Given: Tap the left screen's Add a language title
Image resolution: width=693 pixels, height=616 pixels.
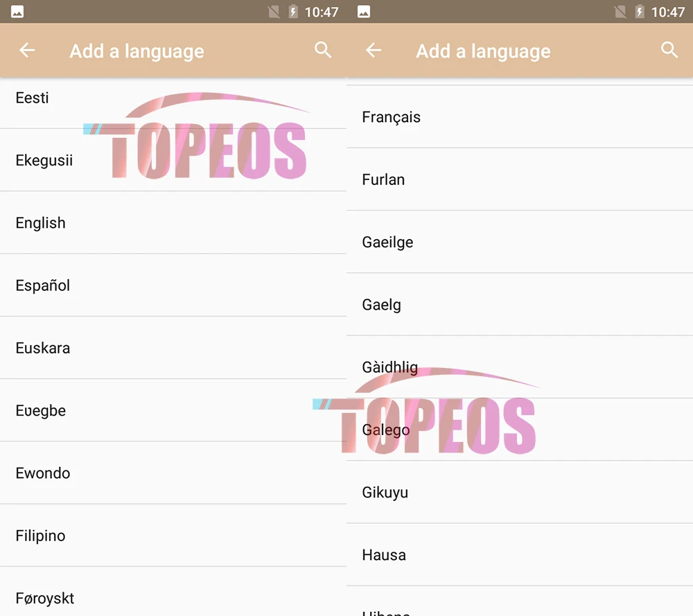Looking at the screenshot, I should pyautogui.click(x=137, y=51).
